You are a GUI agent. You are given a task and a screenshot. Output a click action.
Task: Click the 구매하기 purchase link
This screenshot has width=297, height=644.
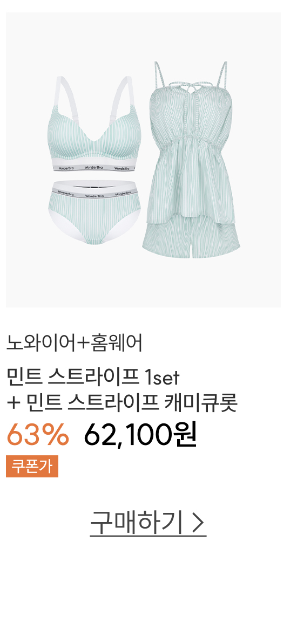pos(148,523)
